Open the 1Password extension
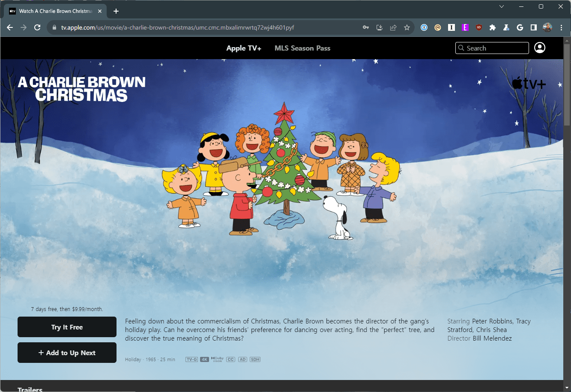The height and width of the screenshot is (392, 571). [x=424, y=27]
